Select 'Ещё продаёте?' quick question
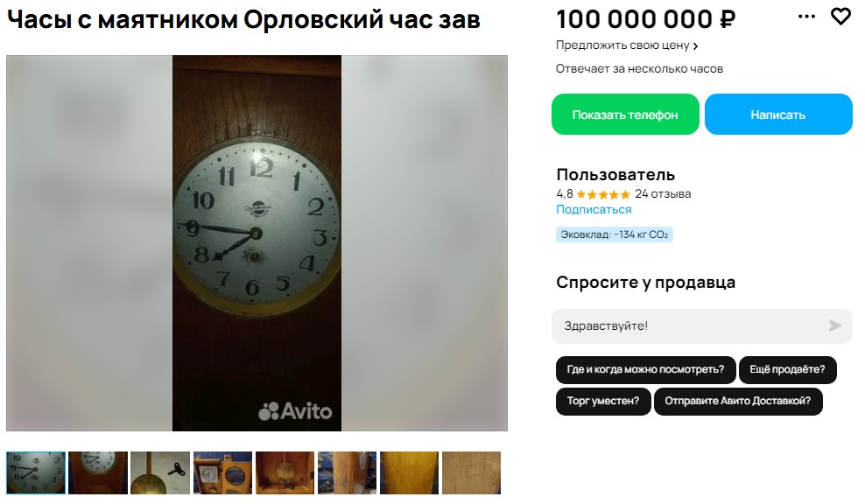The image size is (865, 504). pos(787,369)
